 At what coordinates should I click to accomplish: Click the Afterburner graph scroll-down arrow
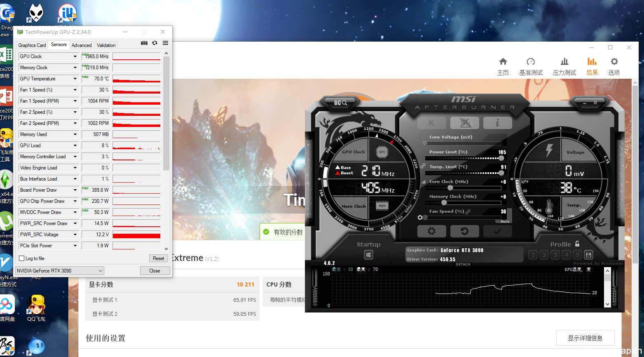click(x=607, y=304)
